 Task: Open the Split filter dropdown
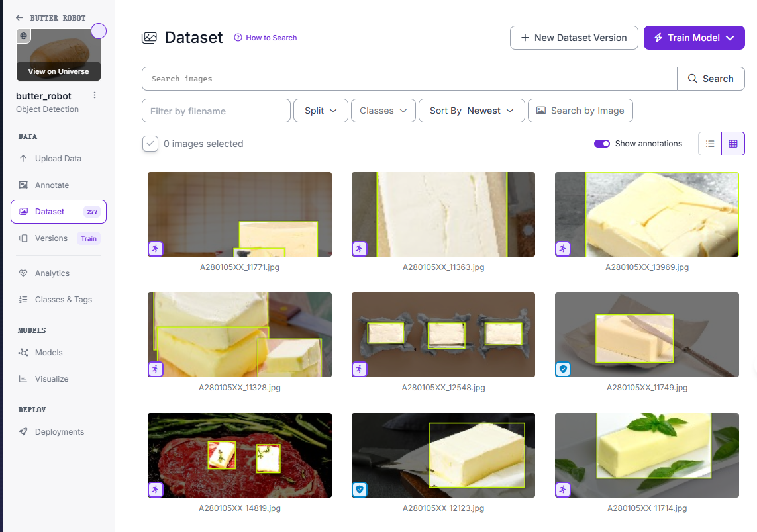click(321, 111)
